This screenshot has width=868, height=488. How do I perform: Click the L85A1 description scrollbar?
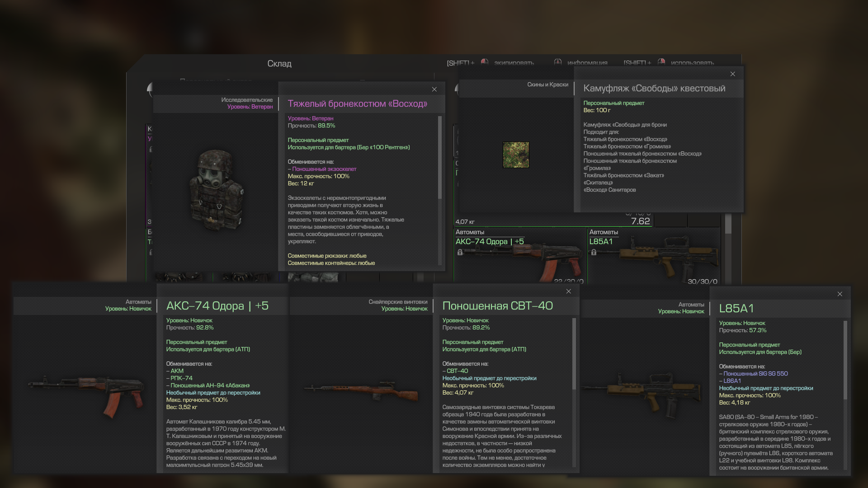pos(845,360)
